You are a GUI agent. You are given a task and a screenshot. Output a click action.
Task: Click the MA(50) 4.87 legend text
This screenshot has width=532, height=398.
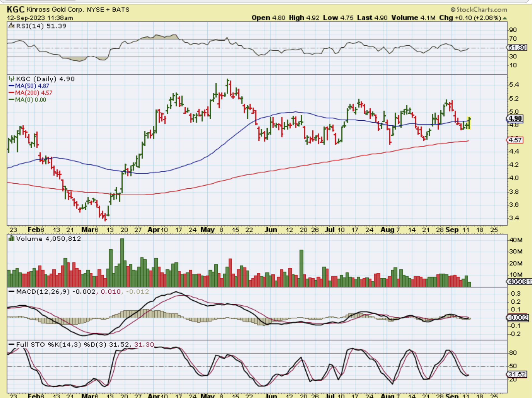pyautogui.click(x=32, y=86)
